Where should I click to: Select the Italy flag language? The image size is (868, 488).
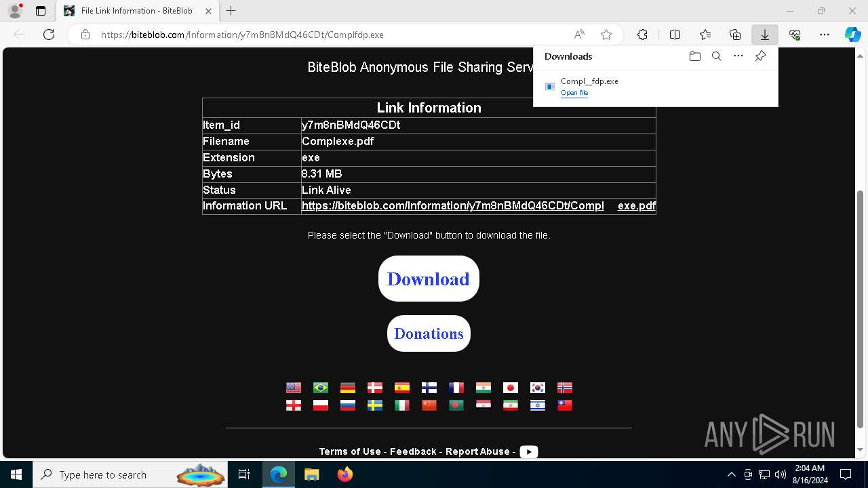402,405
